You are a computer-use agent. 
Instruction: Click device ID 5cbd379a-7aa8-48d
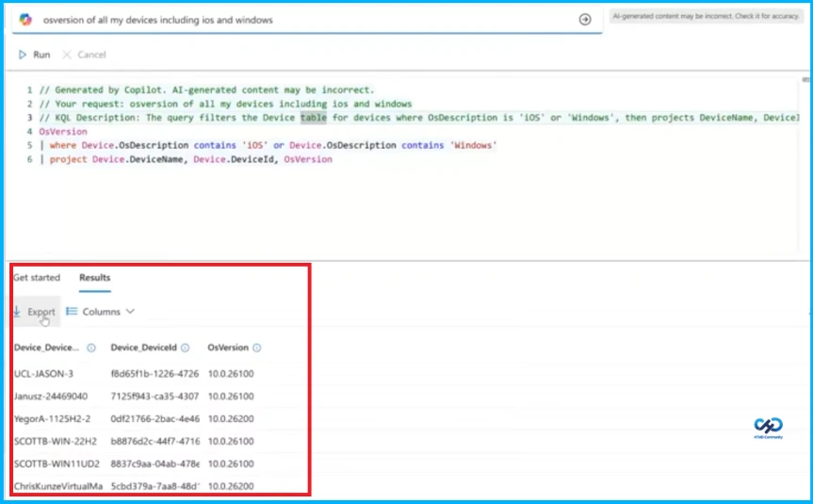tap(155, 486)
